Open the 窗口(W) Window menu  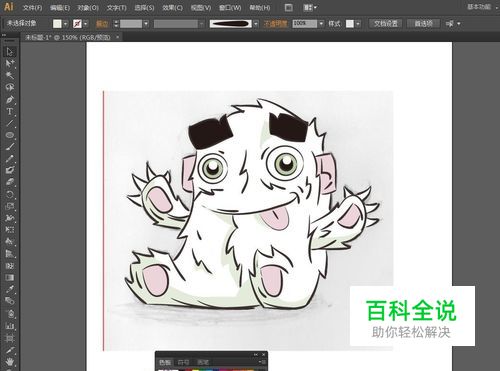point(230,7)
